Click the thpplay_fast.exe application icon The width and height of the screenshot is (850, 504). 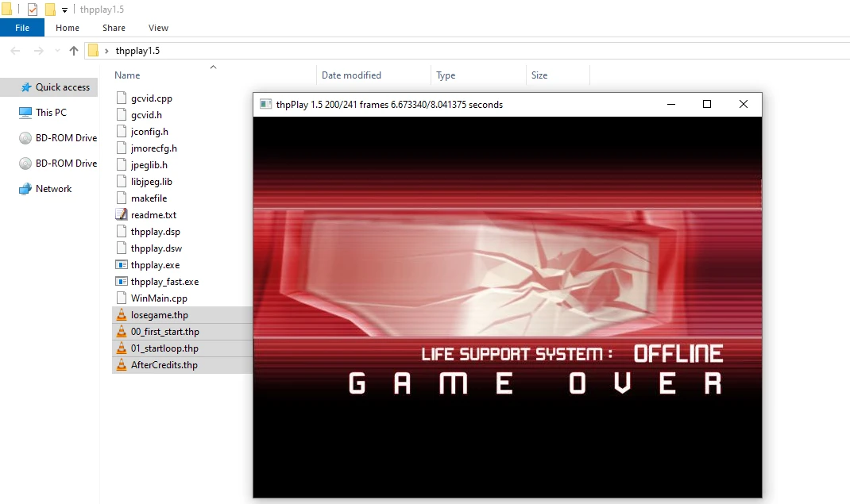[x=122, y=282]
